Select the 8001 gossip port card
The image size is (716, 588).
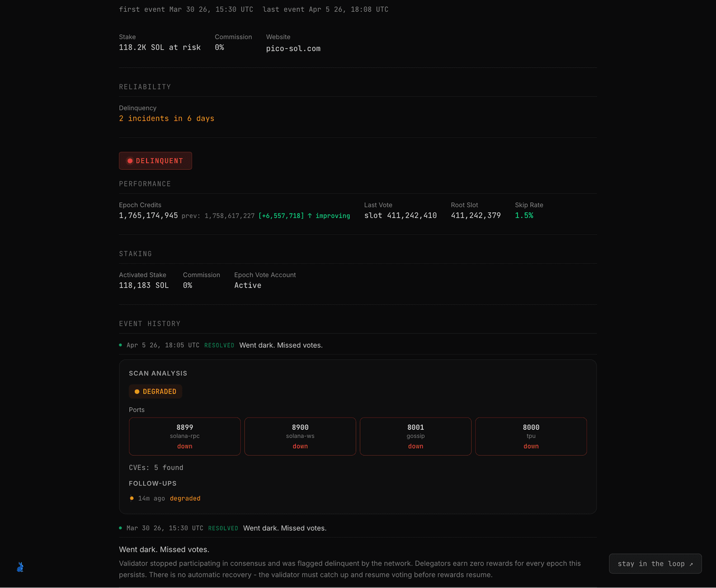pyautogui.click(x=416, y=436)
